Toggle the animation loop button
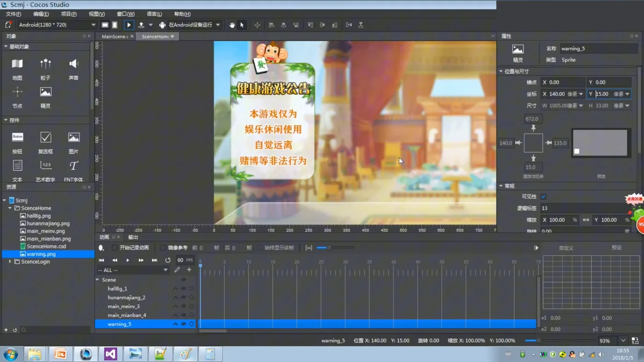Image resolution: width=644 pixels, height=362 pixels. [x=168, y=260]
